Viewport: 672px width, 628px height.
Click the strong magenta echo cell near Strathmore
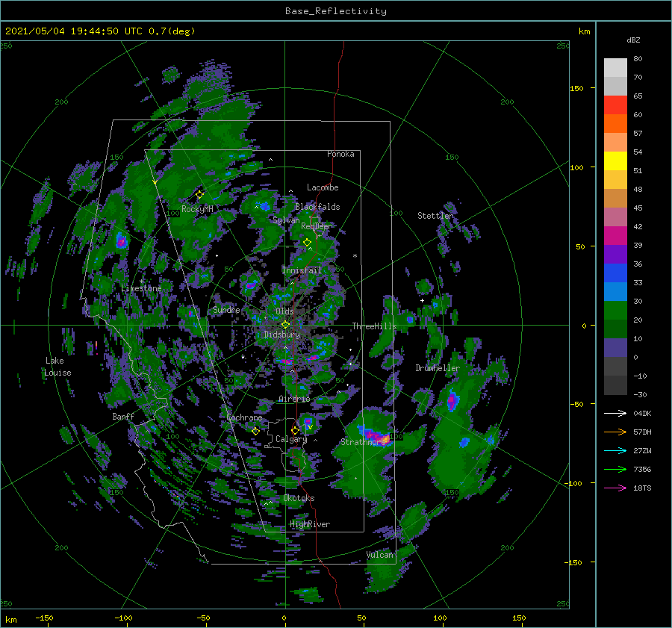[x=376, y=436]
